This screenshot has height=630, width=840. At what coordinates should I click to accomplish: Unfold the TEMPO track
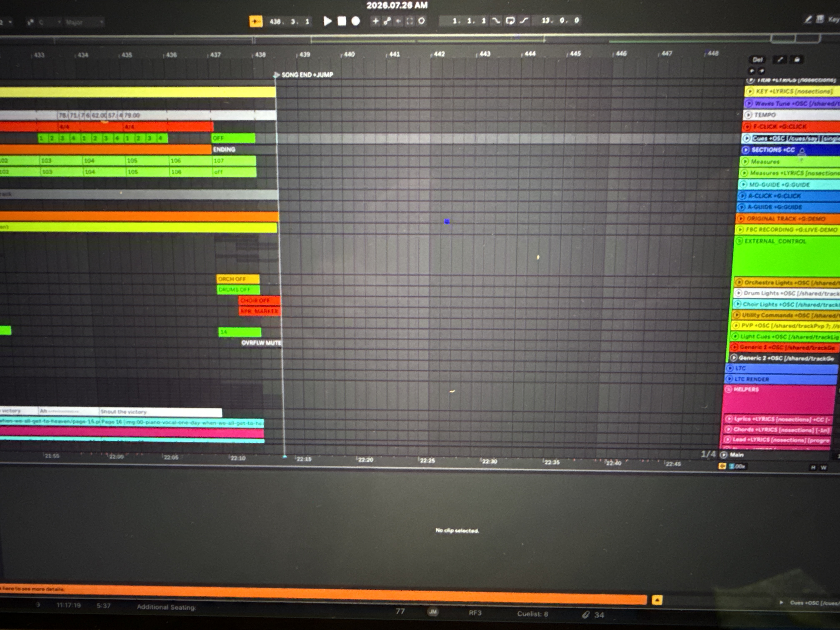tap(748, 115)
